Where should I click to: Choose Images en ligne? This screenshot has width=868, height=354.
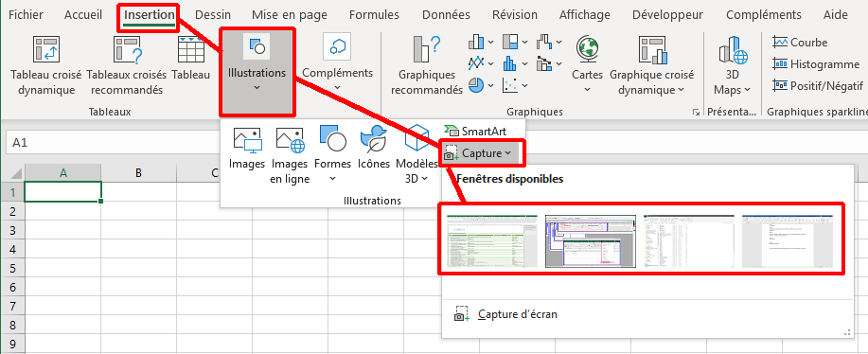point(290,155)
